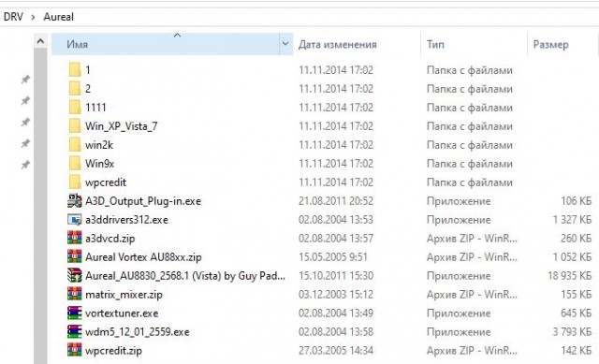Click the sidebar scroll up arrow
This screenshot has height=364, width=599.
40,41
